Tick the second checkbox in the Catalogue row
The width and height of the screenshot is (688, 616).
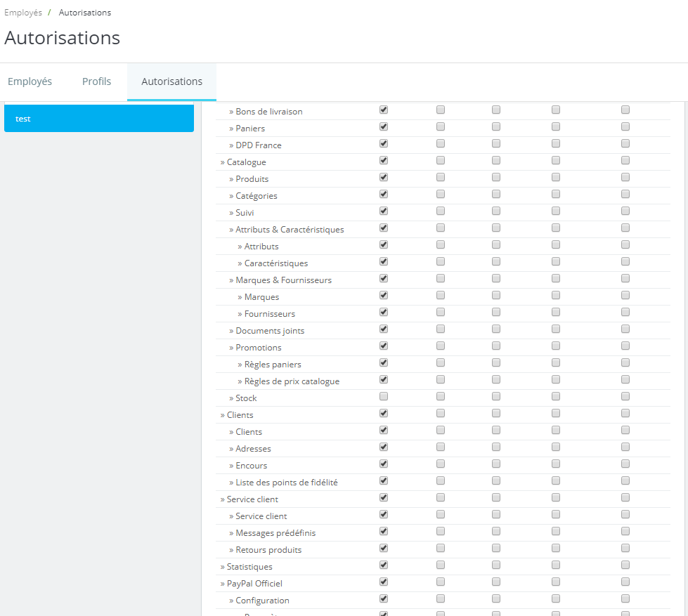click(x=441, y=160)
